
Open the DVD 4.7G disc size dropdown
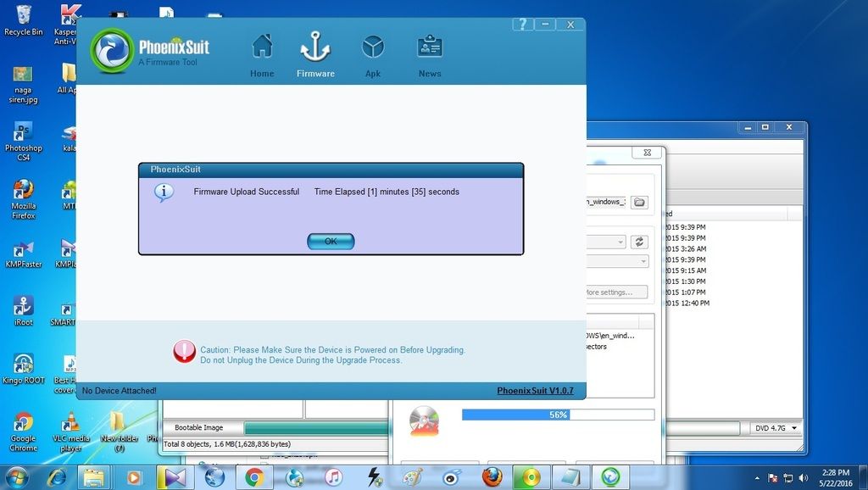pyautogui.click(x=776, y=429)
